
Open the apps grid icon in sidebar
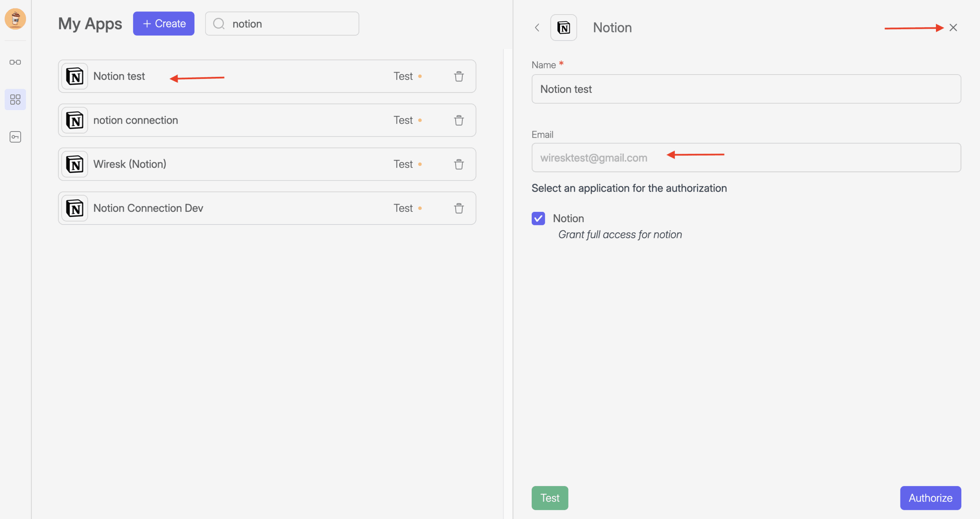click(x=15, y=99)
